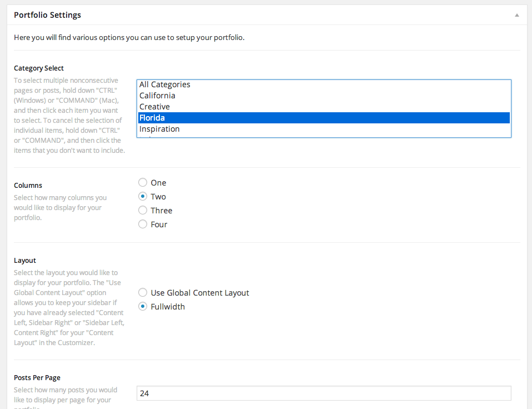Click the Posts Per Page input field

[x=324, y=393]
